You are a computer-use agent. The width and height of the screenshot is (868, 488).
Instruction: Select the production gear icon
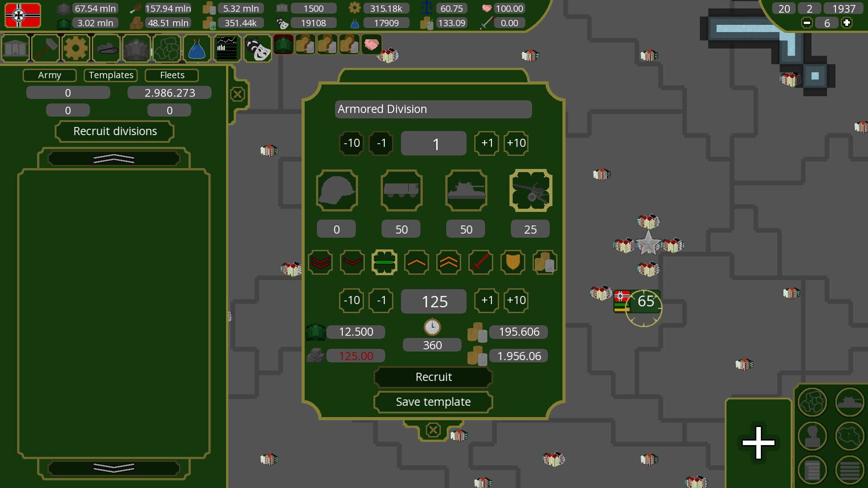pyautogui.click(x=76, y=48)
